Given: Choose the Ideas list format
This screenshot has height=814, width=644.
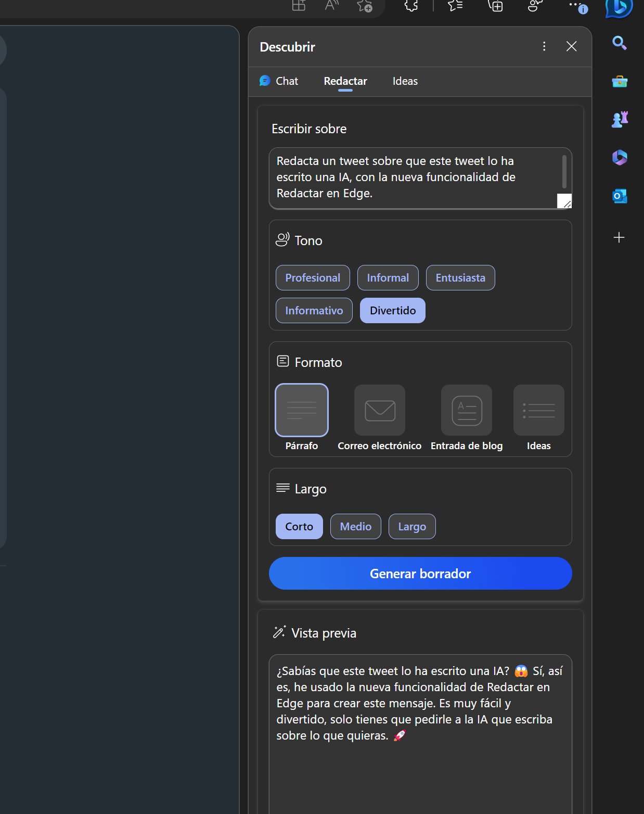Looking at the screenshot, I should [539, 410].
